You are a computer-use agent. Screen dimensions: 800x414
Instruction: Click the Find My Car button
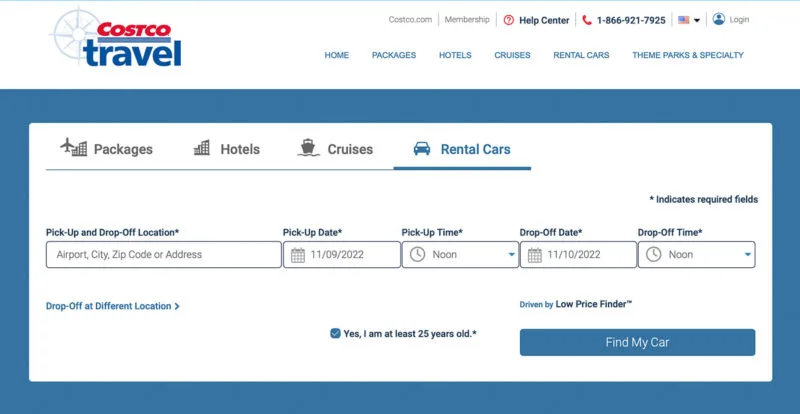click(637, 342)
